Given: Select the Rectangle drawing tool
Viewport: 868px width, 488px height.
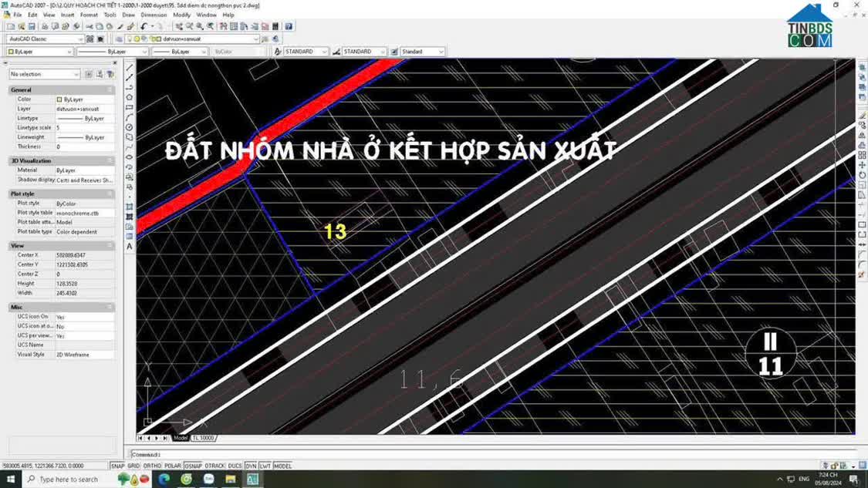Looking at the screenshot, I should [x=130, y=107].
